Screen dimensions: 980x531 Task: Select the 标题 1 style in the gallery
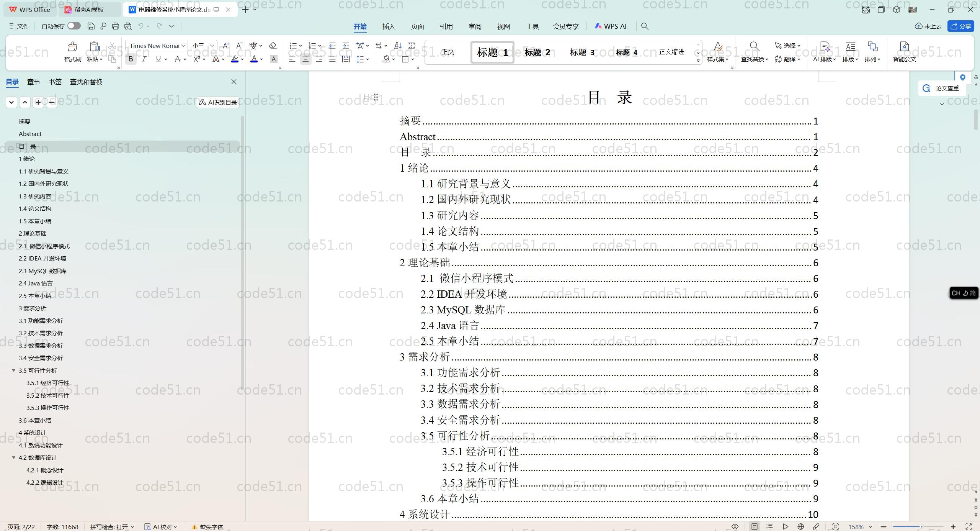(492, 52)
